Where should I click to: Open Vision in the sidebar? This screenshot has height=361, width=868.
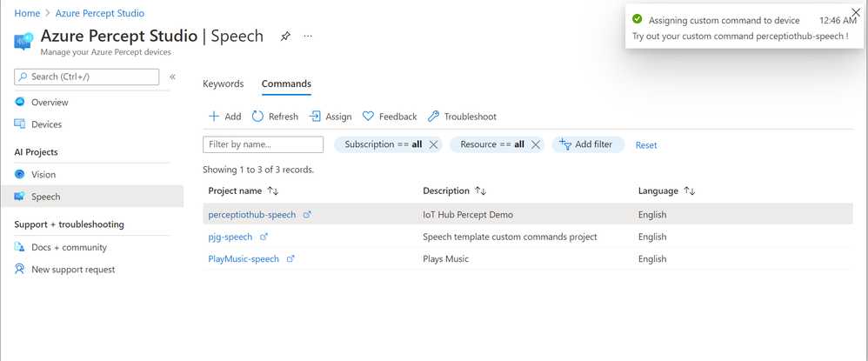tap(43, 175)
